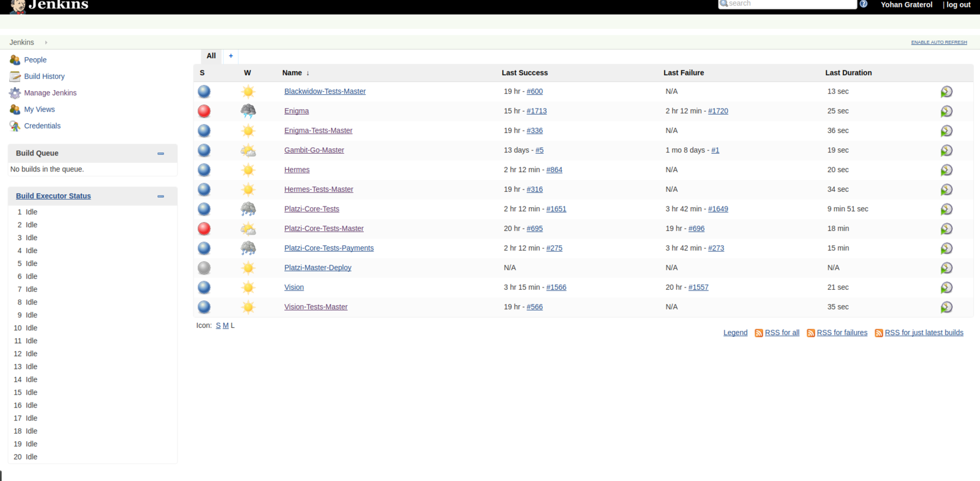
Task: Click rainy weather icon for Platzi-Core-Tests-Payments
Action: click(248, 248)
